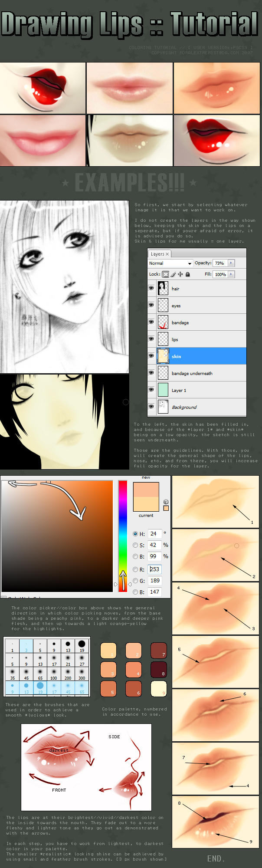
Task: Click the Fill 100% field
Action: 220,274
